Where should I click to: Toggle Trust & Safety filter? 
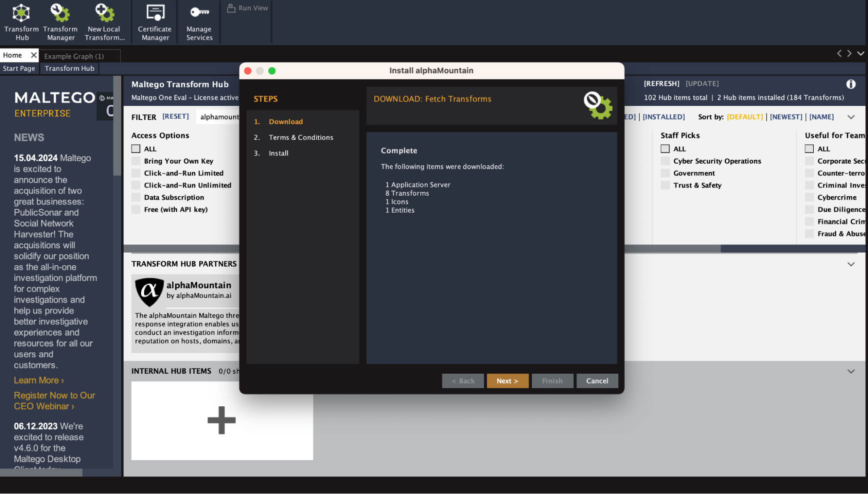[665, 185]
